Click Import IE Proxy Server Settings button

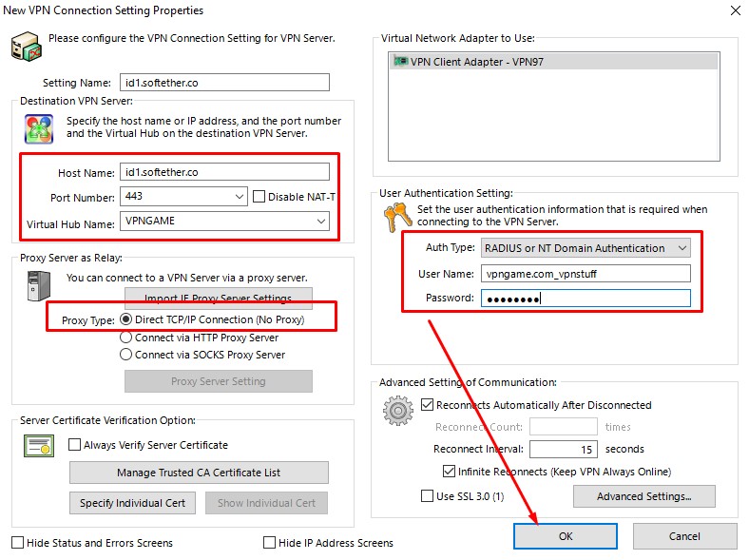tap(219, 299)
